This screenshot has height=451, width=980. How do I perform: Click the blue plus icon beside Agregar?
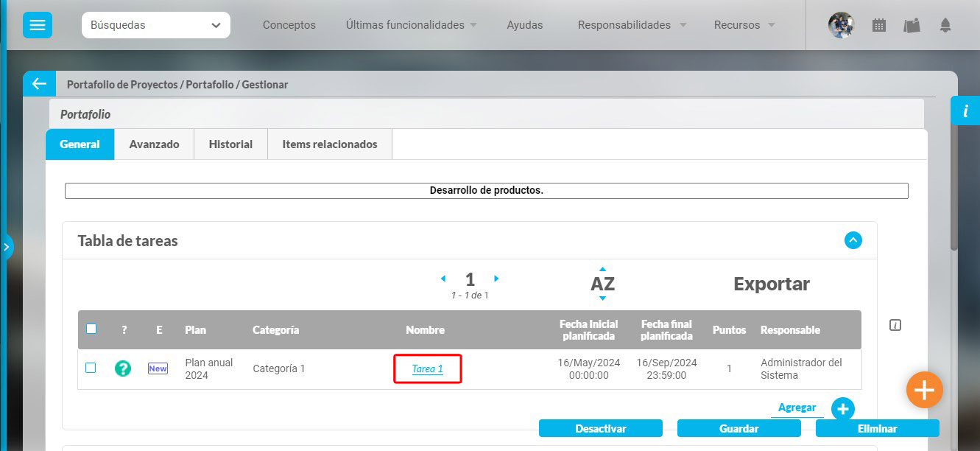[x=843, y=408]
